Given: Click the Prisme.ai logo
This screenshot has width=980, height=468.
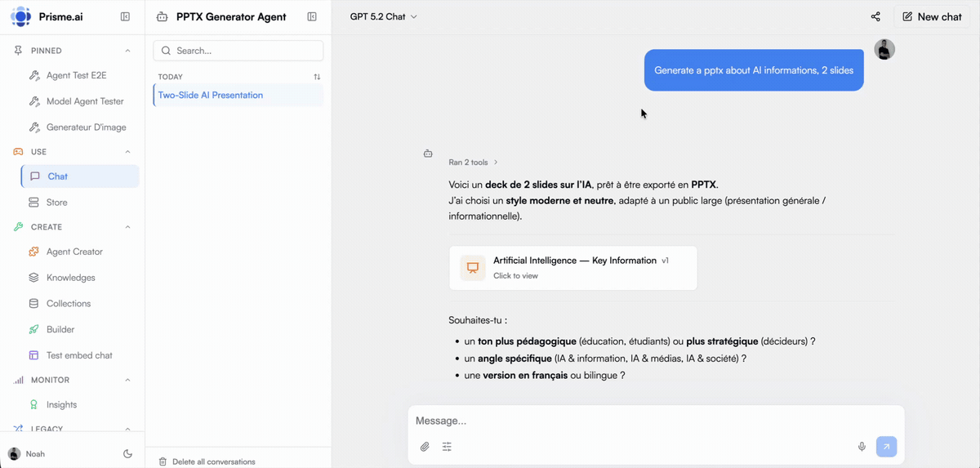Looking at the screenshot, I should 21,16.
